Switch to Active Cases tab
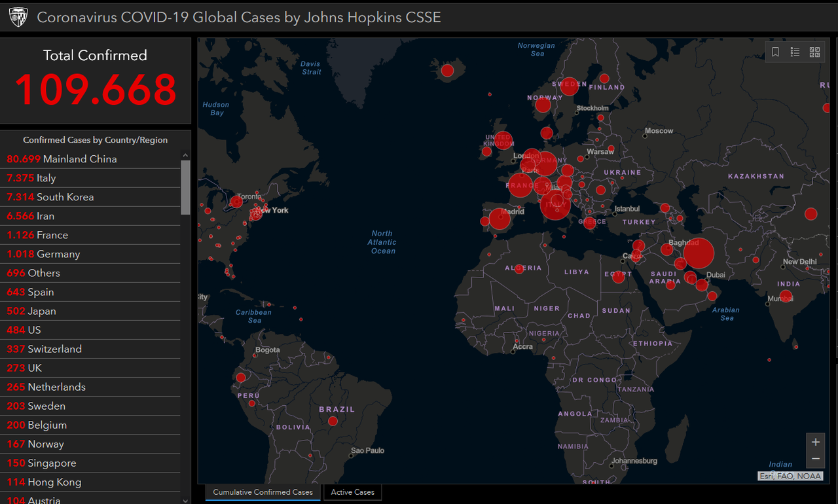The image size is (838, 504). coord(352,492)
